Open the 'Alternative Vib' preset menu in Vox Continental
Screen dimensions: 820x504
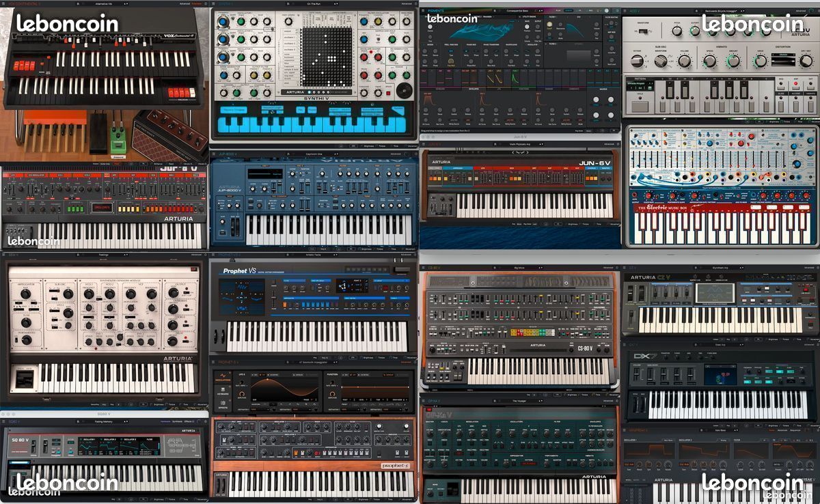pyautogui.click(x=102, y=3)
